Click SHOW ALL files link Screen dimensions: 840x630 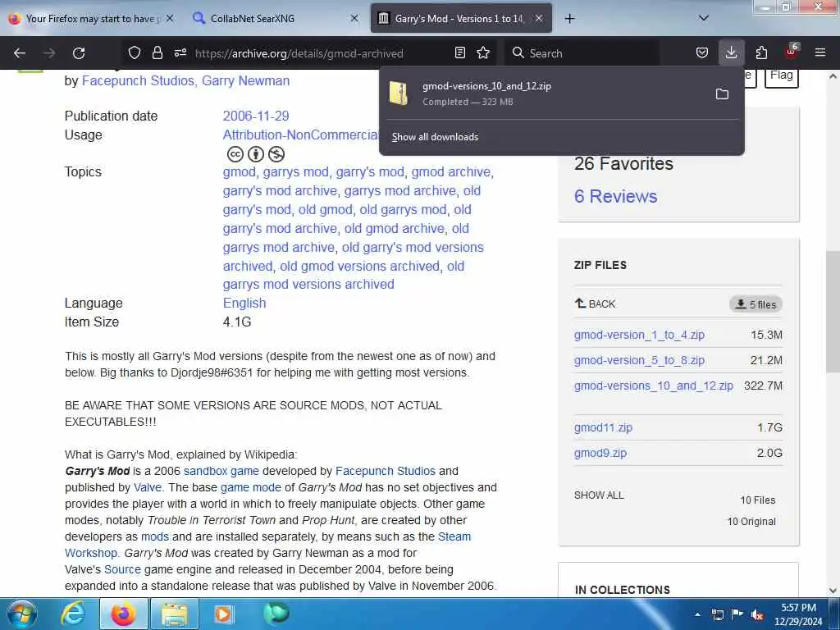599,495
